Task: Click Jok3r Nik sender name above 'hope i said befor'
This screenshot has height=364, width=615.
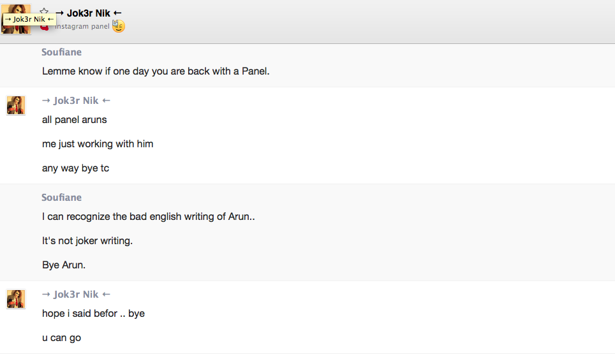Action: pyautogui.click(x=76, y=295)
